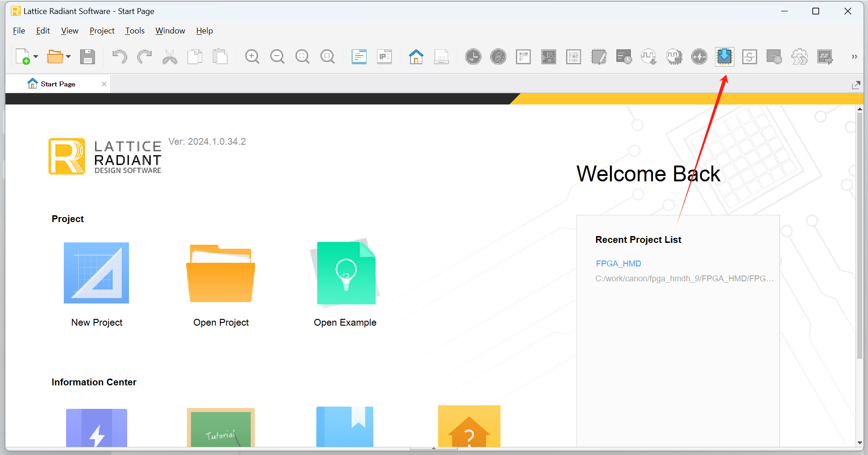
Task: Open the Tools menu
Action: tap(135, 31)
